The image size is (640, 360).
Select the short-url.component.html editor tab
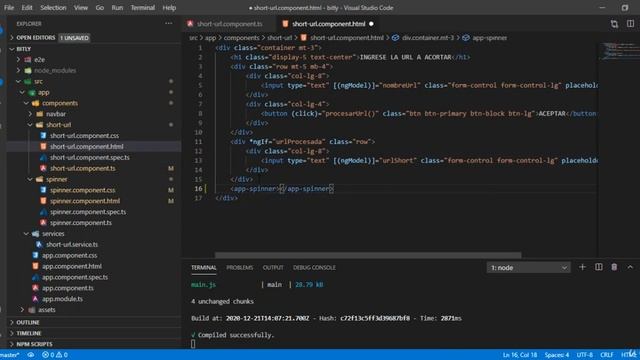(329, 24)
